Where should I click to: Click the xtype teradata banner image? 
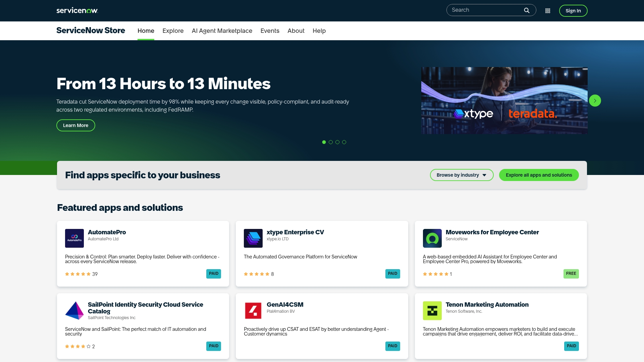[504, 101]
